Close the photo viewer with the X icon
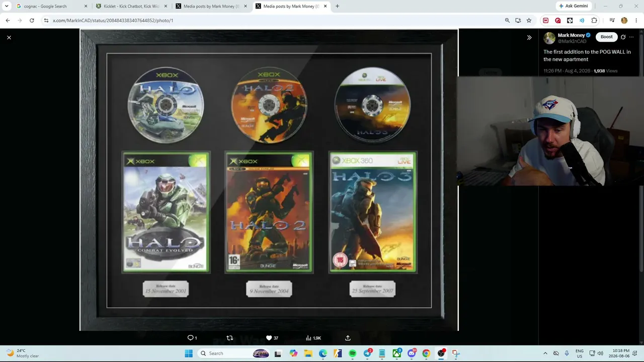Viewport: 644px width, 362px height. (9, 38)
